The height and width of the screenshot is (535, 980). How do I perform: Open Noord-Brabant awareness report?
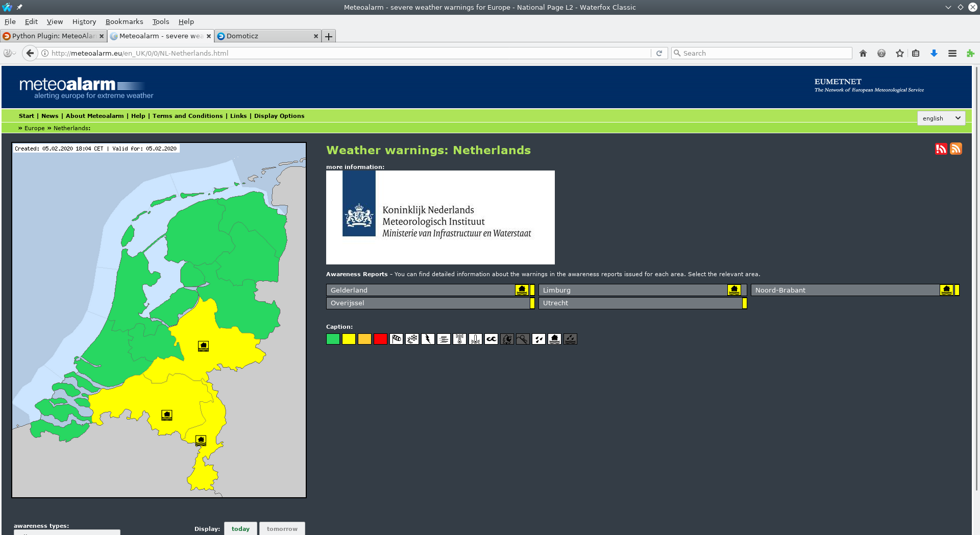click(855, 290)
